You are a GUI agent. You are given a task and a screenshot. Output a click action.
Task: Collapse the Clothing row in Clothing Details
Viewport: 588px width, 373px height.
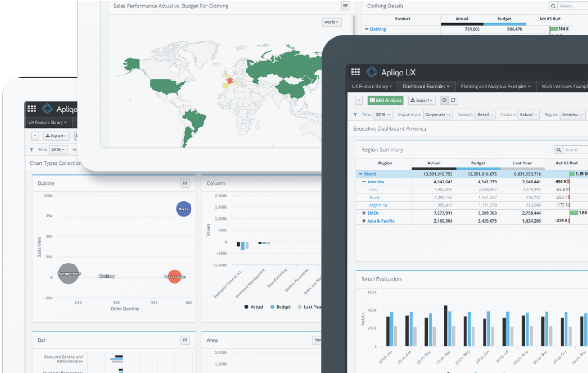(367, 29)
